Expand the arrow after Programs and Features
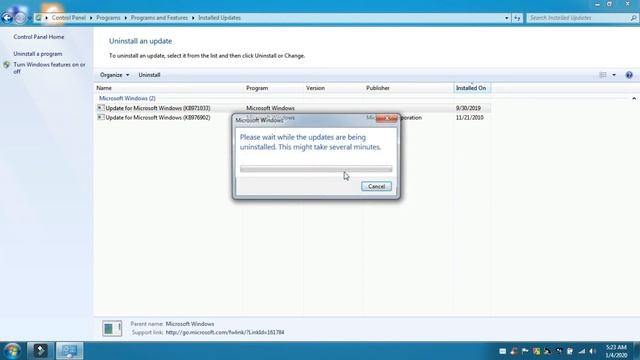The height and width of the screenshot is (360, 640). [193, 18]
